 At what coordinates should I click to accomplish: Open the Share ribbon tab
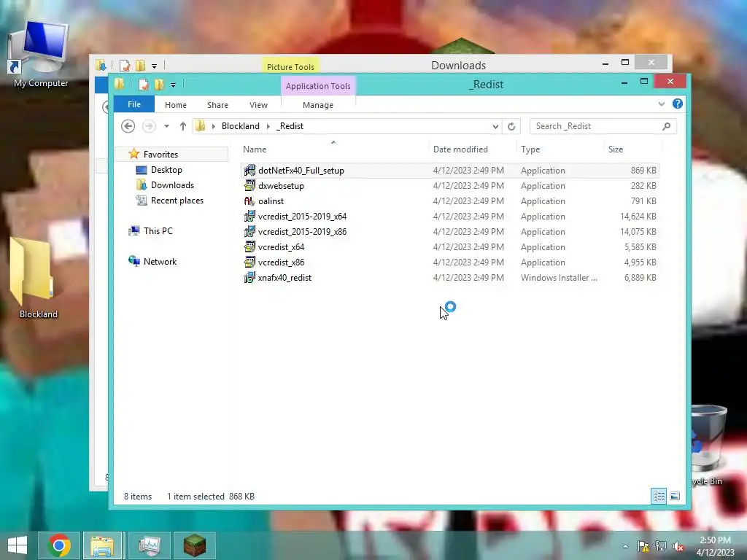(x=217, y=105)
